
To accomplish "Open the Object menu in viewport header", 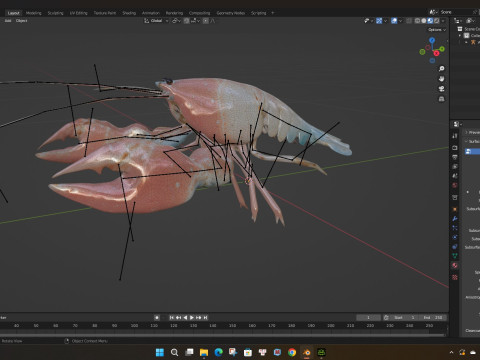I will (x=21, y=21).
